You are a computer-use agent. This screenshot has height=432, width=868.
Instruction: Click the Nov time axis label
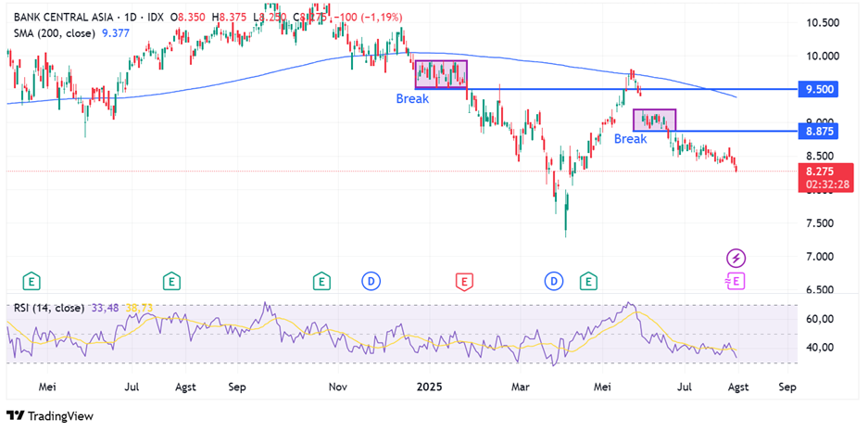[x=336, y=386]
